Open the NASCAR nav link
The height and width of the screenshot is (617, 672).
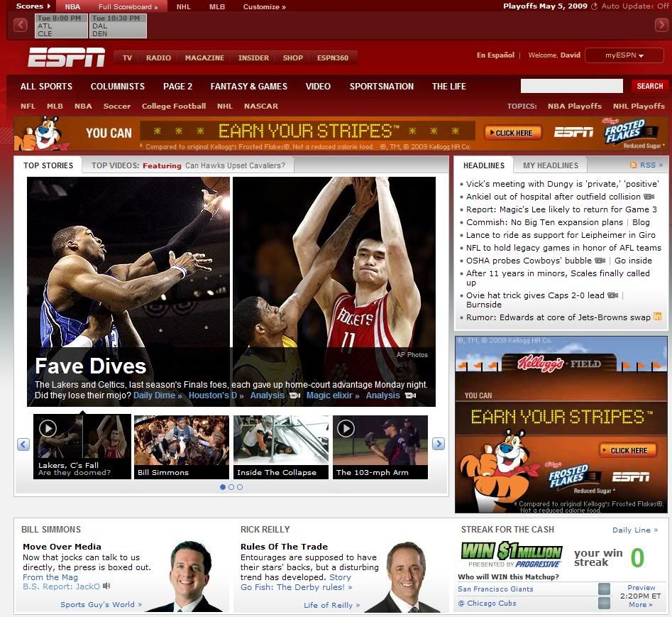point(261,106)
